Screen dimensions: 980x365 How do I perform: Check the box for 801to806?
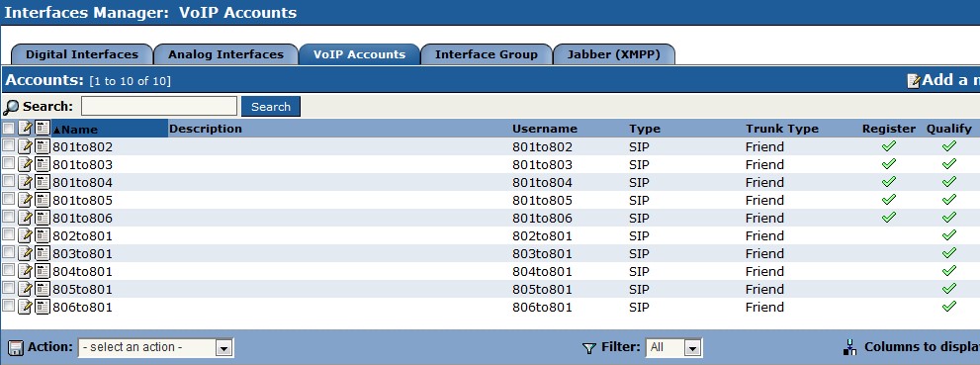point(9,217)
